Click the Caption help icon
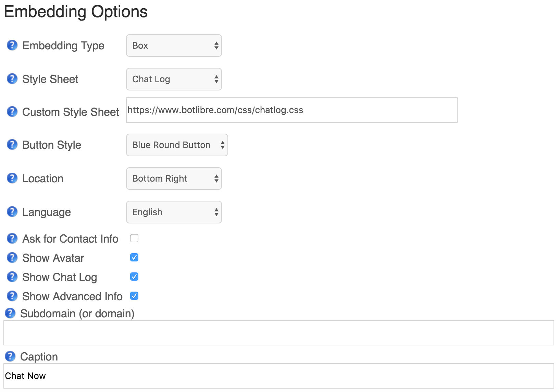559x392 pixels. [10, 356]
